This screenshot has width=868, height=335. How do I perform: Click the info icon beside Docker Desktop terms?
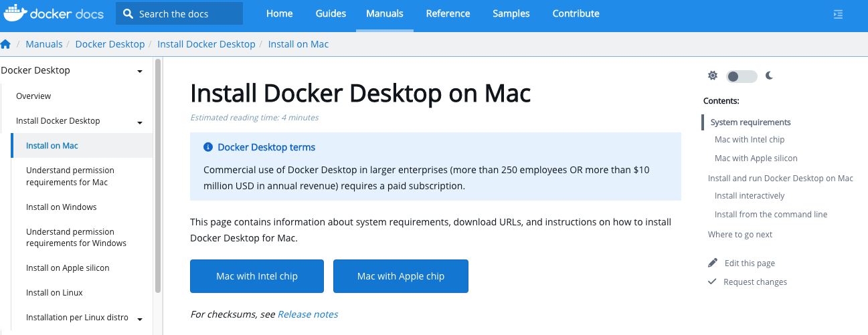coord(208,147)
